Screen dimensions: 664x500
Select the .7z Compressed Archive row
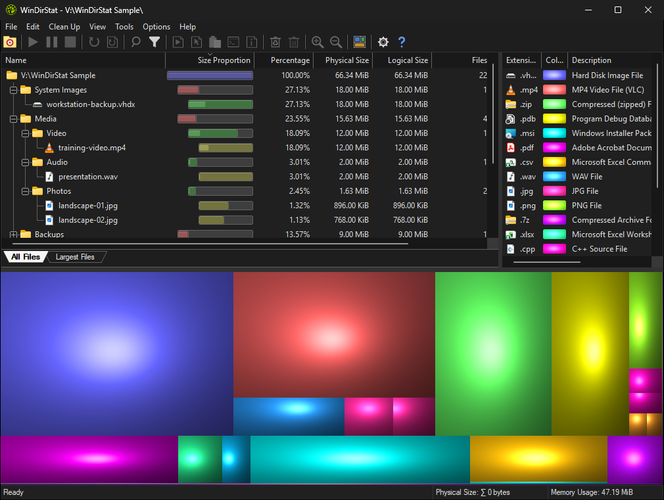[578, 220]
